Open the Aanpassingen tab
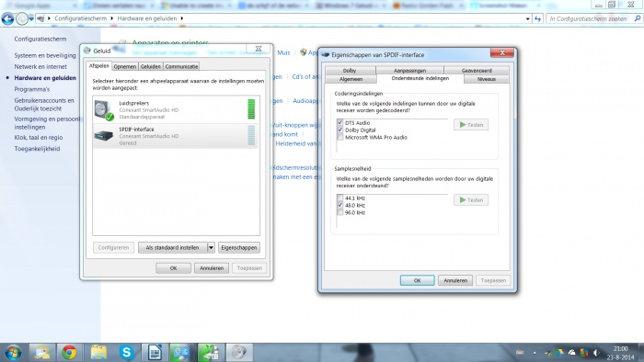 [x=409, y=71]
